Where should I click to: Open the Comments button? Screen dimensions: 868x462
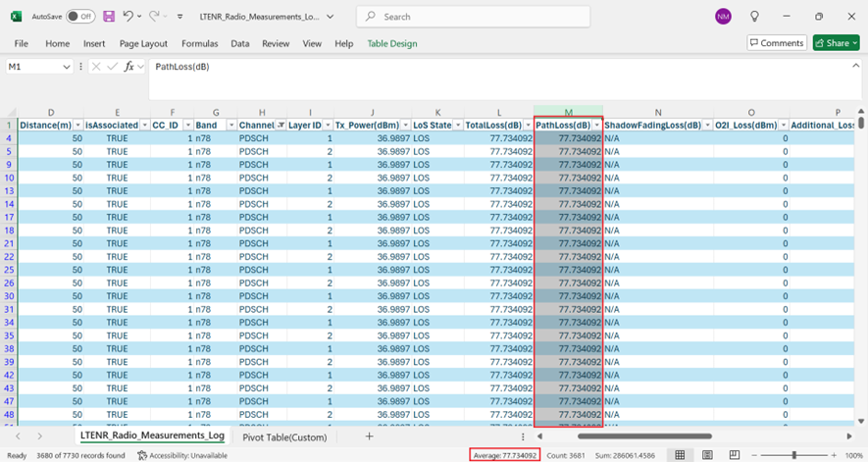point(776,43)
